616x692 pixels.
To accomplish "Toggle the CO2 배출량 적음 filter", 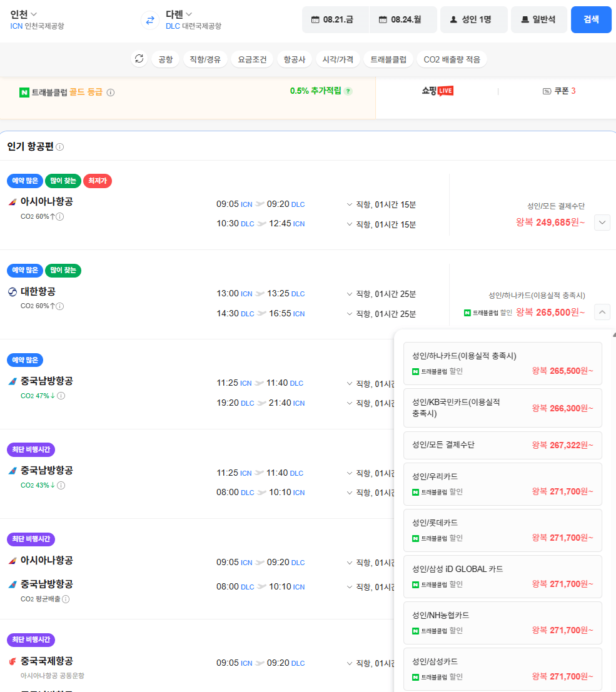I will (452, 59).
